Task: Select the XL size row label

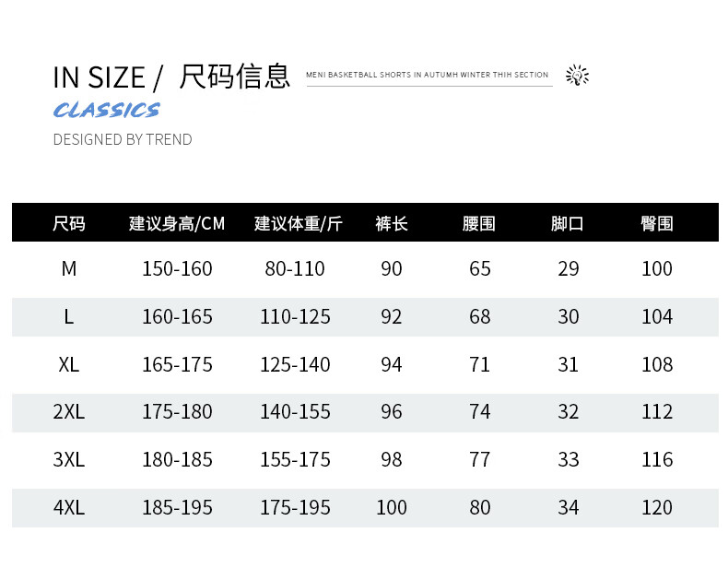Action: tap(69, 364)
